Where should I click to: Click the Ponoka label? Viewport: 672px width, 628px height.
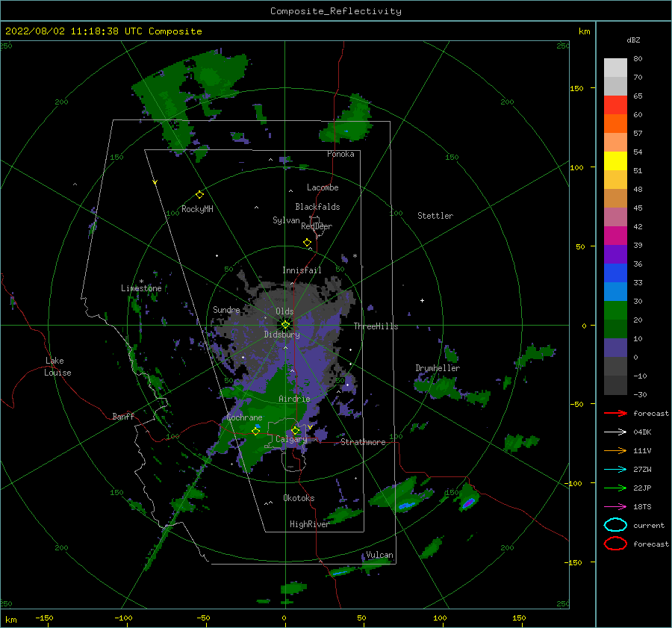tap(340, 154)
